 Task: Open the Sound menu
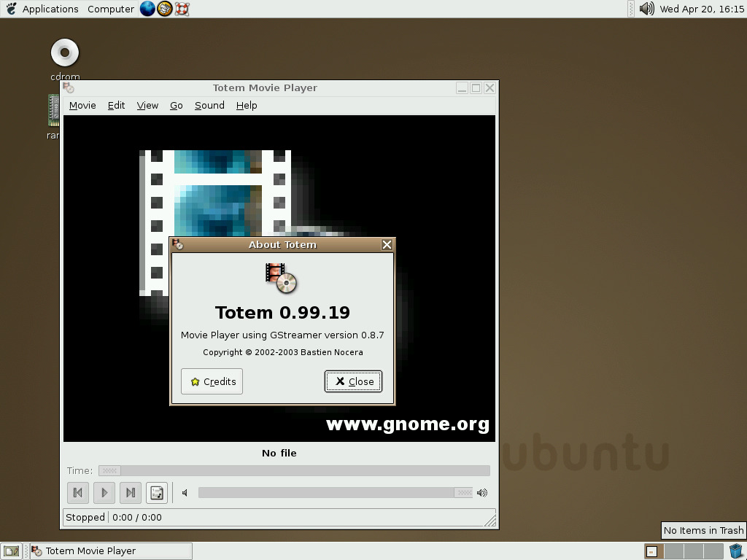click(209, 105)
